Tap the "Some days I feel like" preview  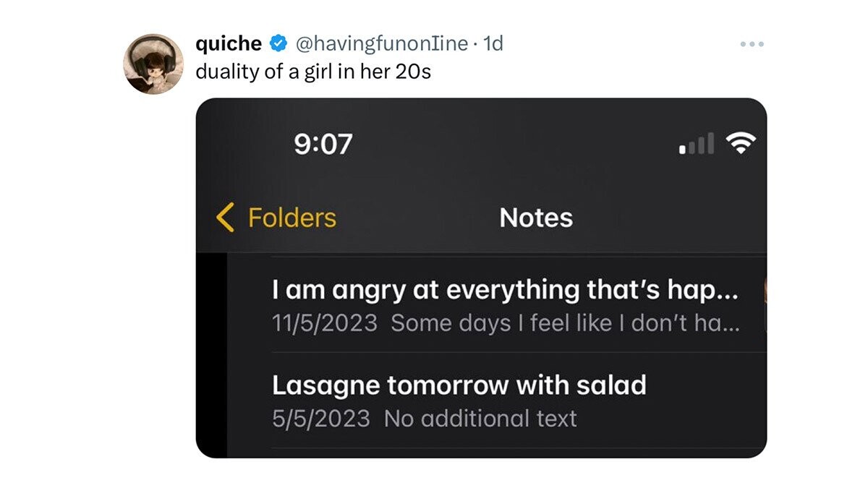point(565,323)
